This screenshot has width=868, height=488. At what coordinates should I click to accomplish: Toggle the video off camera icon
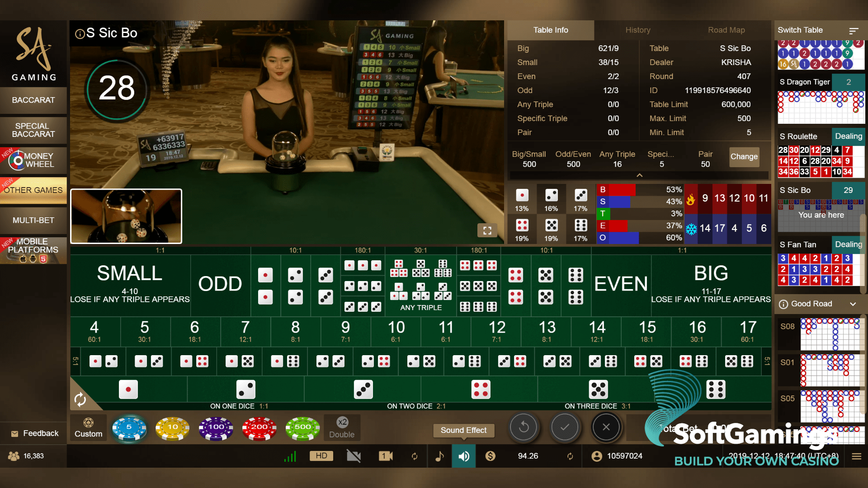(x=354, y=456)
